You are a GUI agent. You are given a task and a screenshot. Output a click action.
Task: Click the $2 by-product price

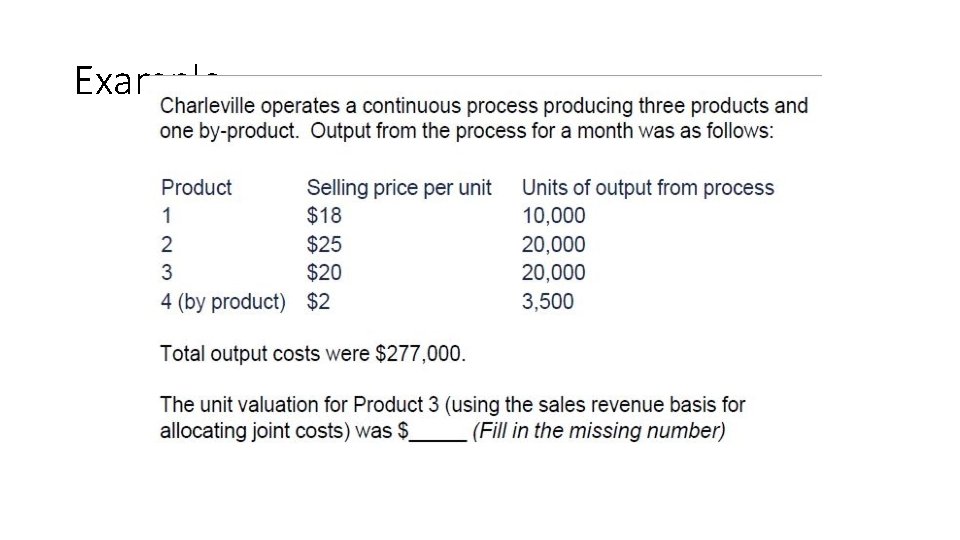point(318,301)
